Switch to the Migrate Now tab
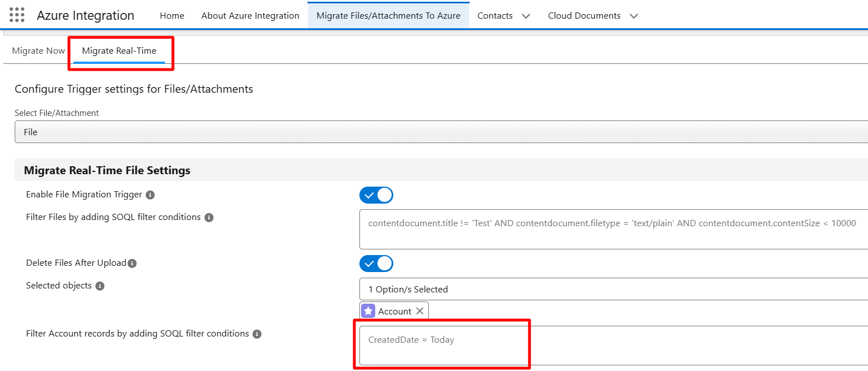This screenshot has height=371, width=868. pyautogui.click(x=38, y=51)
